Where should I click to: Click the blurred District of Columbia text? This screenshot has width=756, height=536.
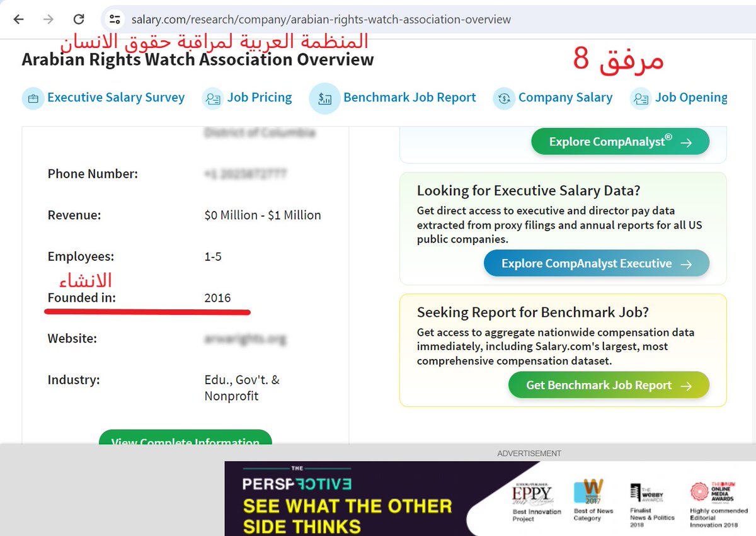click(x=260, y=133)
